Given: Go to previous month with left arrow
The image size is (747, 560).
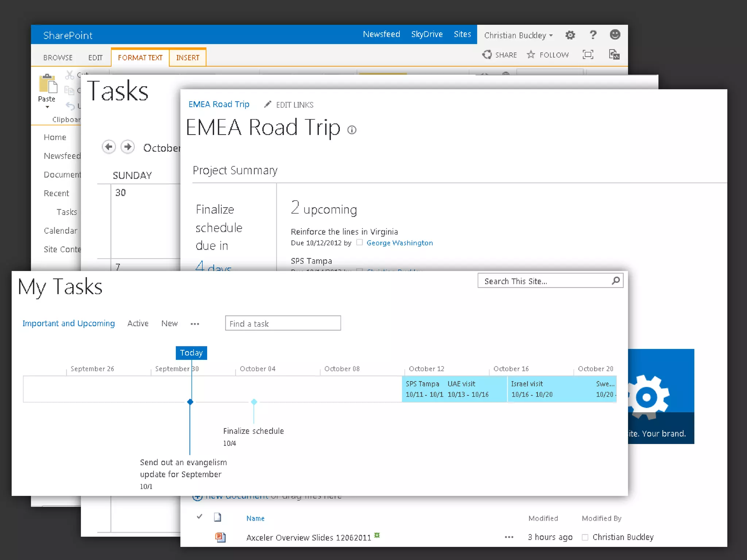Looking at the screenshot, I should 109,147.
